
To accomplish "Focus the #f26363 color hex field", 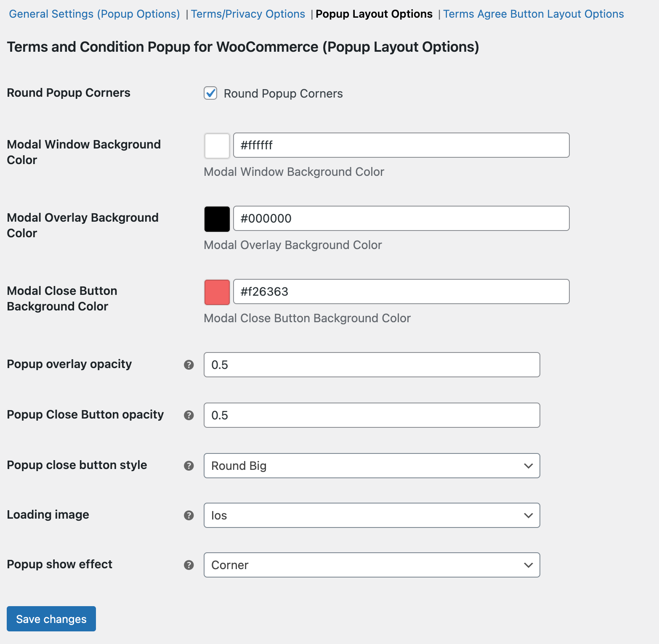I will coord(401,292).
